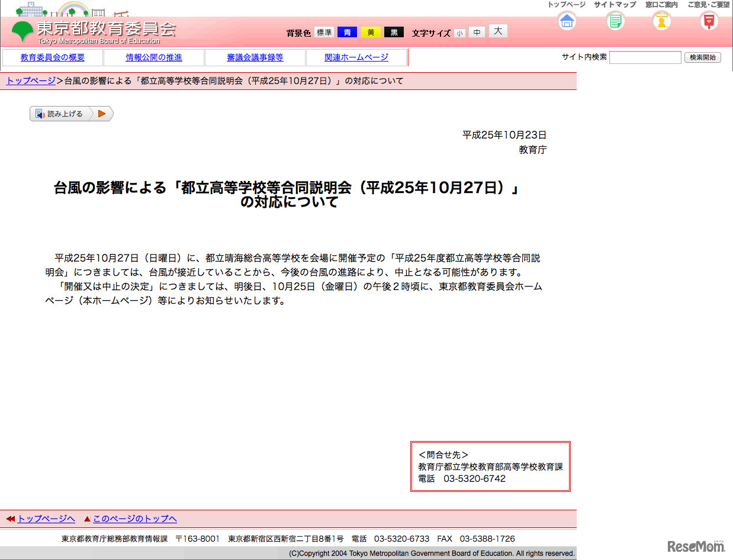Image resolution: width=733 pixels, height=560 pixels.
Task: Switch background to black 黒
Action: (394, 33)
